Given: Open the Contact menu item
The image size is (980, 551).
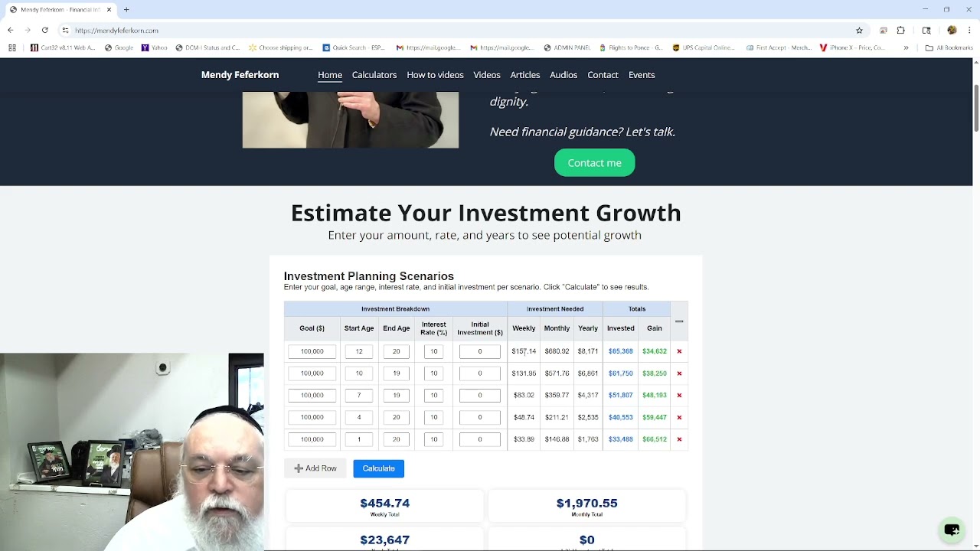Looking at the screenshot, I should click(603, 74).
